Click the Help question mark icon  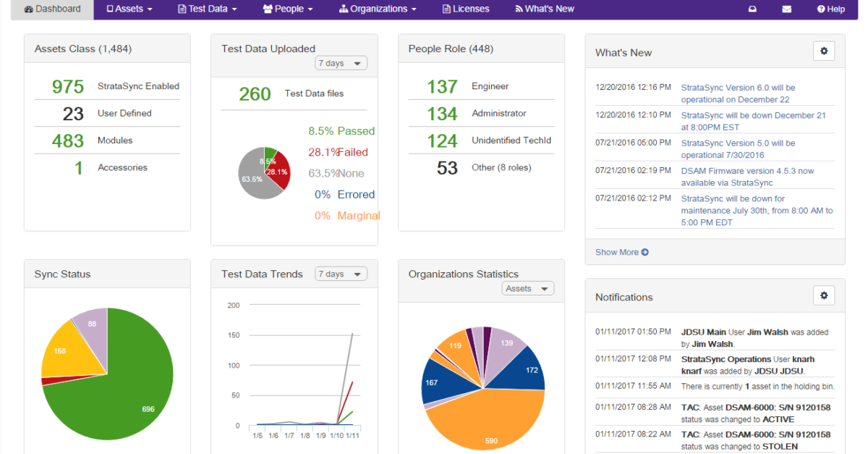pos(821,9)
